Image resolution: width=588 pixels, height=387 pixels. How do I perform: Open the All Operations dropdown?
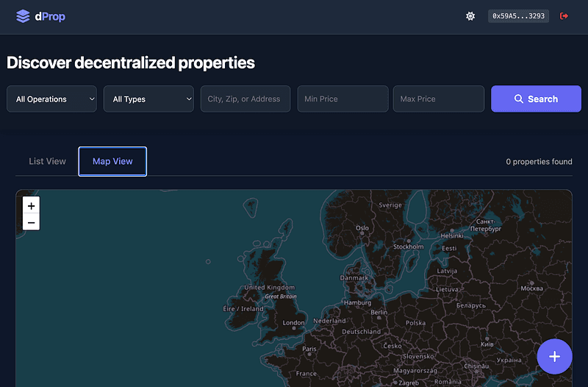pyautogui.click(x=51, y=99)
